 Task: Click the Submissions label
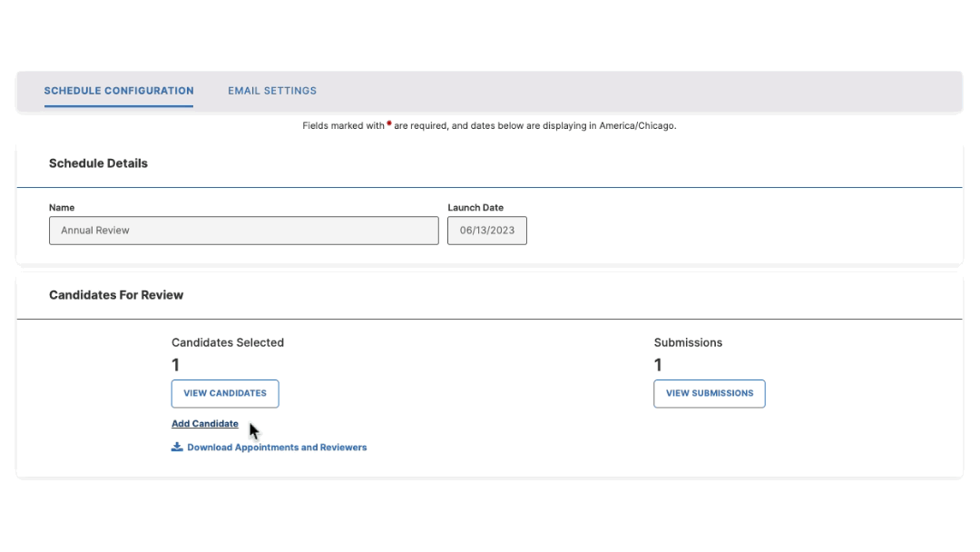tap(688, 342)
